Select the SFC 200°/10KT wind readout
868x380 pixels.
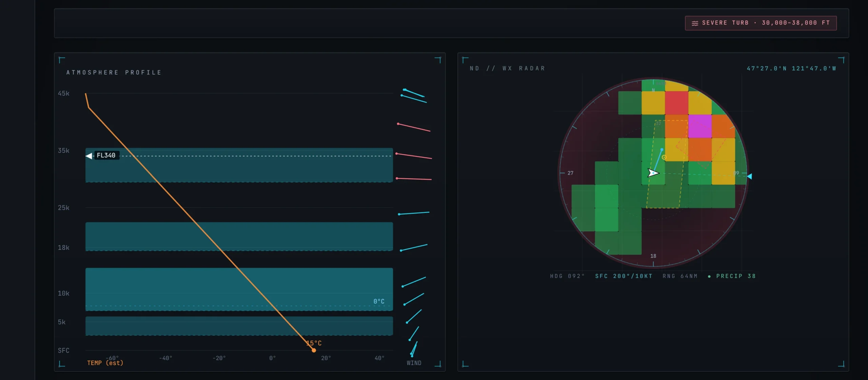624,276
